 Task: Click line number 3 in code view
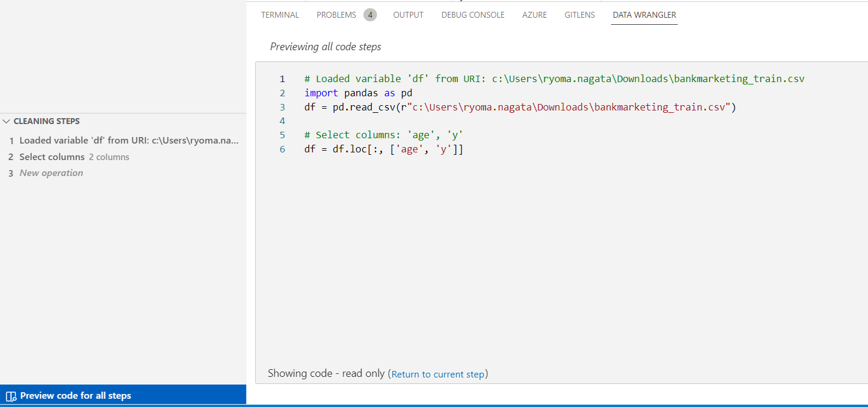click(x=282, y=107)
